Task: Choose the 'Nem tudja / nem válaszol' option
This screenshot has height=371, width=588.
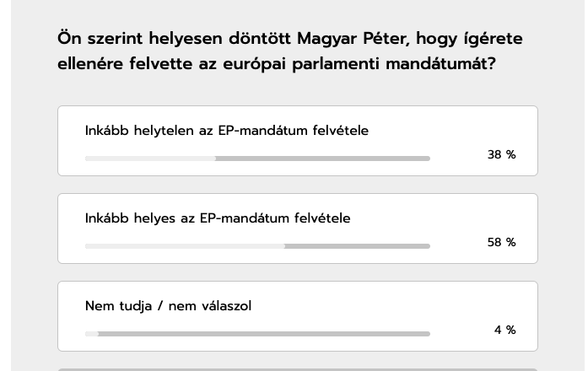Action: coord(298,316)
